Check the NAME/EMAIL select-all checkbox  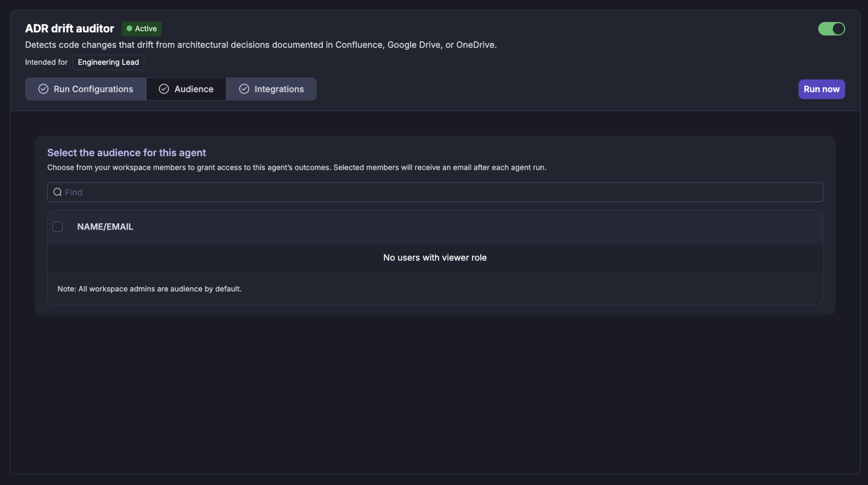(x=58, y=227)
